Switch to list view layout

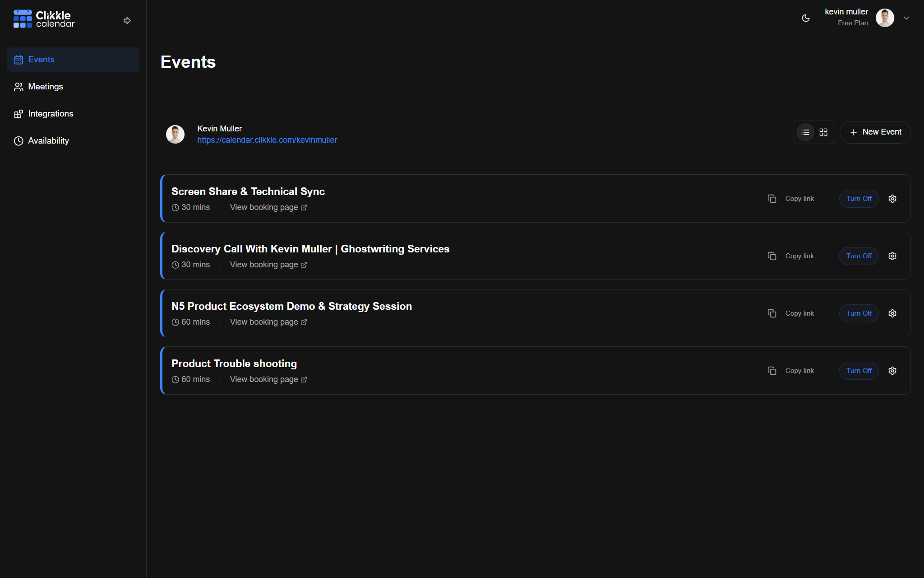click(x=805, y=132)
